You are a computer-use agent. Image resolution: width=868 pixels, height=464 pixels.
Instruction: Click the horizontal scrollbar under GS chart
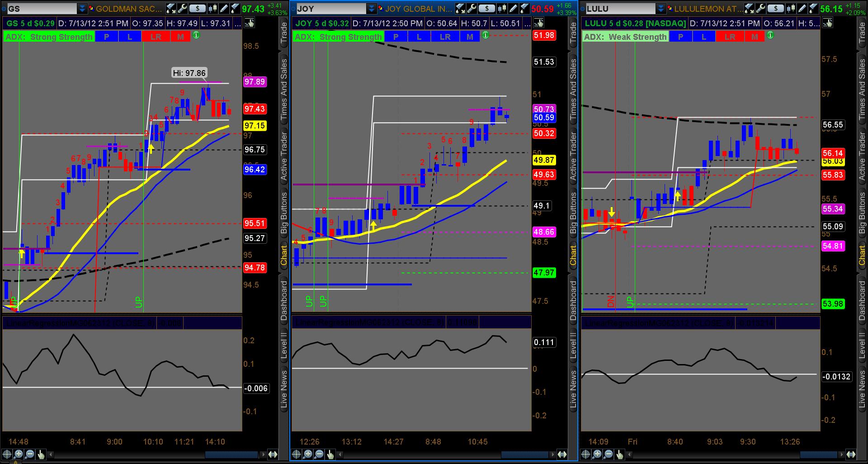tap(156, 455)
